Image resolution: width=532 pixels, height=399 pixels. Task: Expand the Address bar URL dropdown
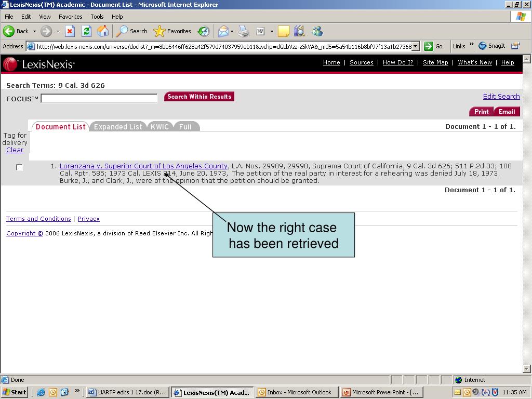coord(416,46)
